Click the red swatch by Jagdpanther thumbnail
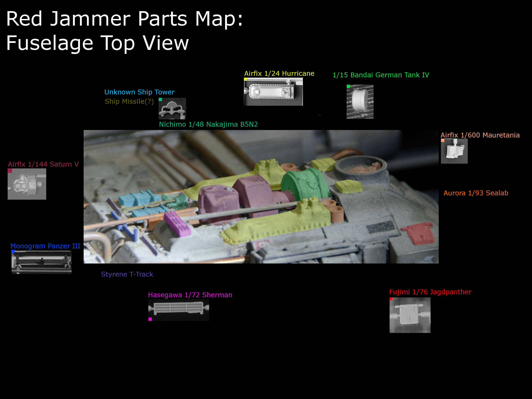532x399 pixels. 391,299
